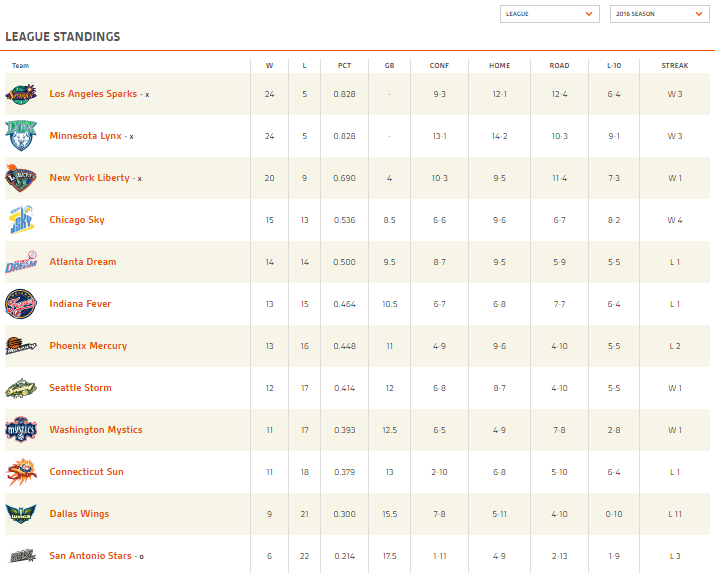Select the L 11 streak for Dallas Wings
The width and height of the screenshot is (715, 573).
(x=675, y=514)
